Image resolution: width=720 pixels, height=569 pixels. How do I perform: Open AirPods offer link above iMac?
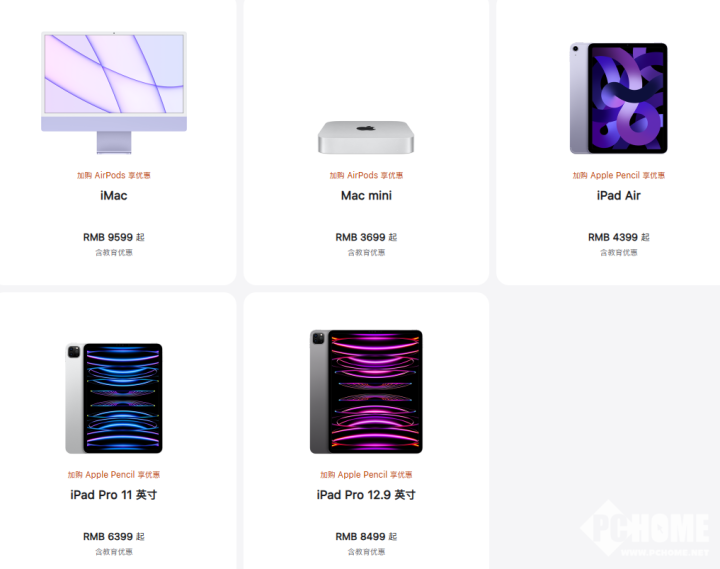(x=114, y=175)
